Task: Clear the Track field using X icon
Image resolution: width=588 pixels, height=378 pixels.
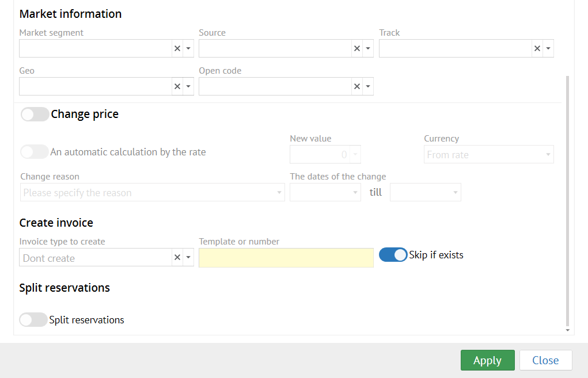Action: tap(537, 49)
